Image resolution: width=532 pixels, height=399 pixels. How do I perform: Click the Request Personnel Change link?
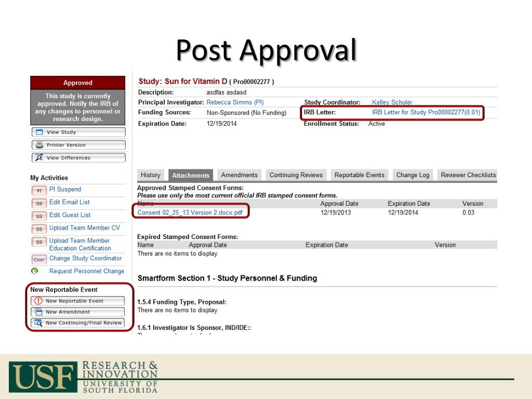point(87,271)
